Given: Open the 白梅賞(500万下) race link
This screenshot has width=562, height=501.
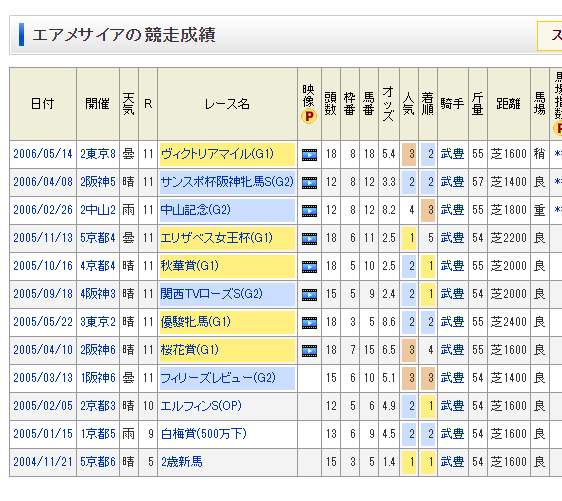Looking at the screenshot, I should point(204,434).
